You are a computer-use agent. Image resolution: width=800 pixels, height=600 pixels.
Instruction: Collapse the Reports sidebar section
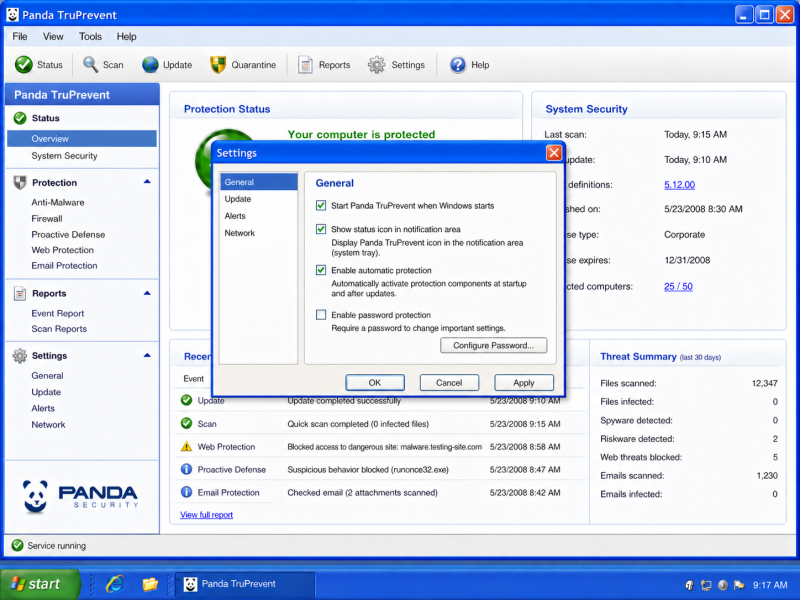click(x=147, y=293)
